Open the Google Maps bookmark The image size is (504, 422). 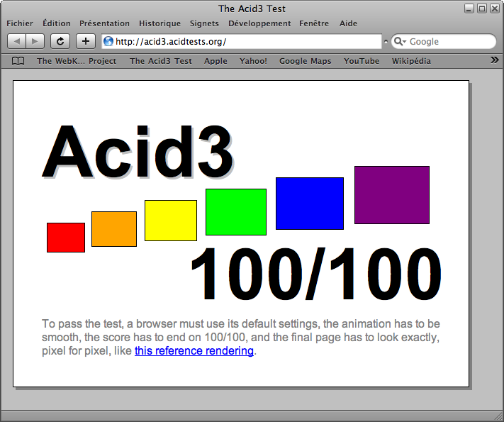tap(305, 61)
